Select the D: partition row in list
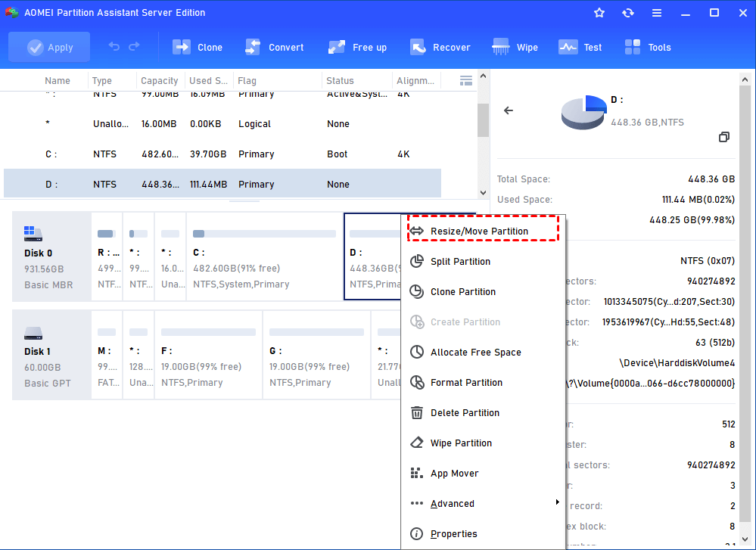 click(222, 184)
